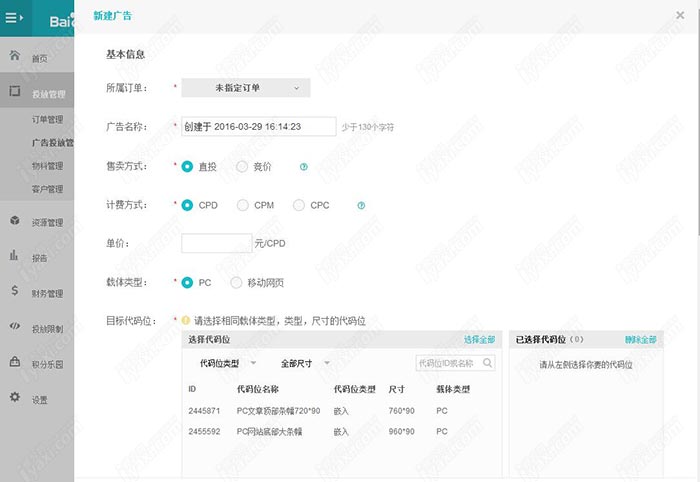
Task: Open the 未指定订单 order dropdown
Action: click(245, 88)
